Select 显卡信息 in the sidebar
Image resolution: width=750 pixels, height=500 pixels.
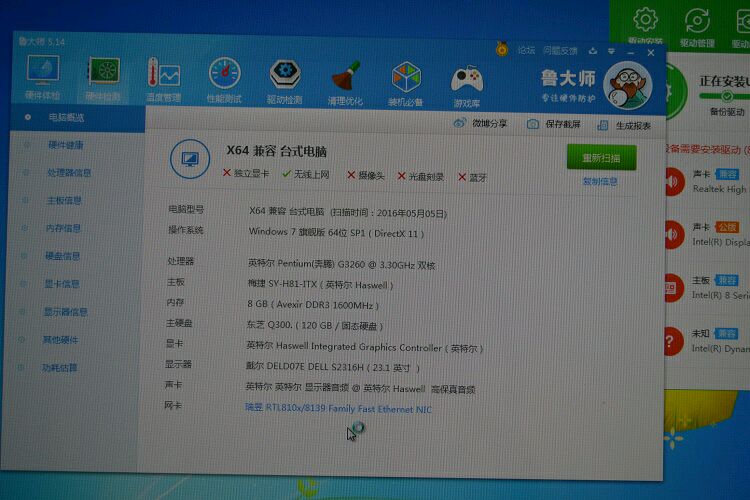[x=62, y=284]
